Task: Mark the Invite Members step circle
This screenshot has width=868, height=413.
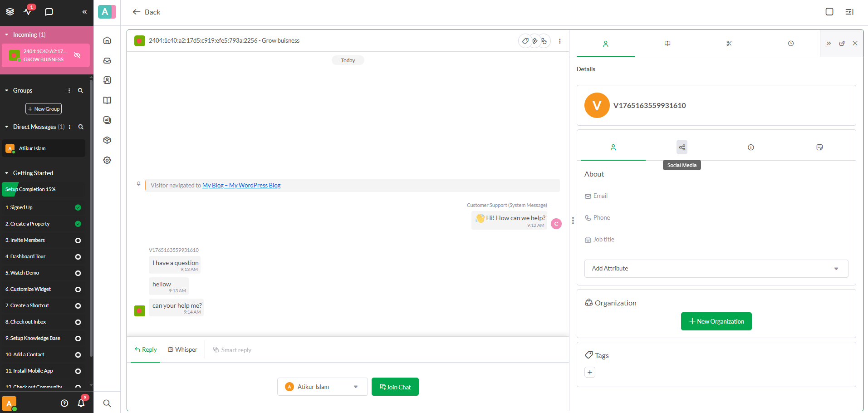Action: point(78,241)
